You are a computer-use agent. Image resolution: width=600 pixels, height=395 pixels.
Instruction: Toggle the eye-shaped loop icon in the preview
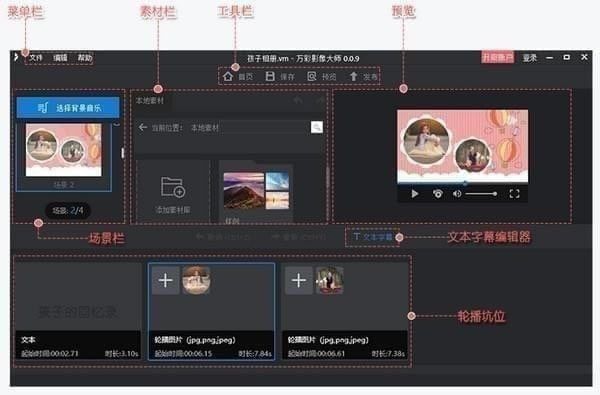point(437,194)
